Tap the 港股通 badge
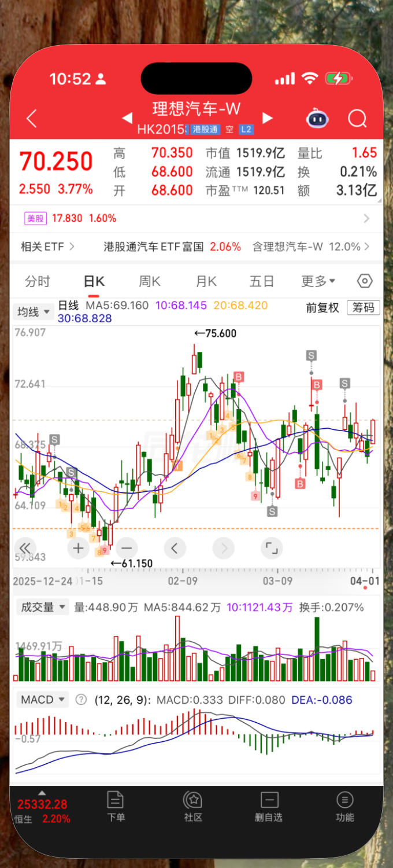The height and width of the screenshot is (868, 393). (x=205, y=130)
